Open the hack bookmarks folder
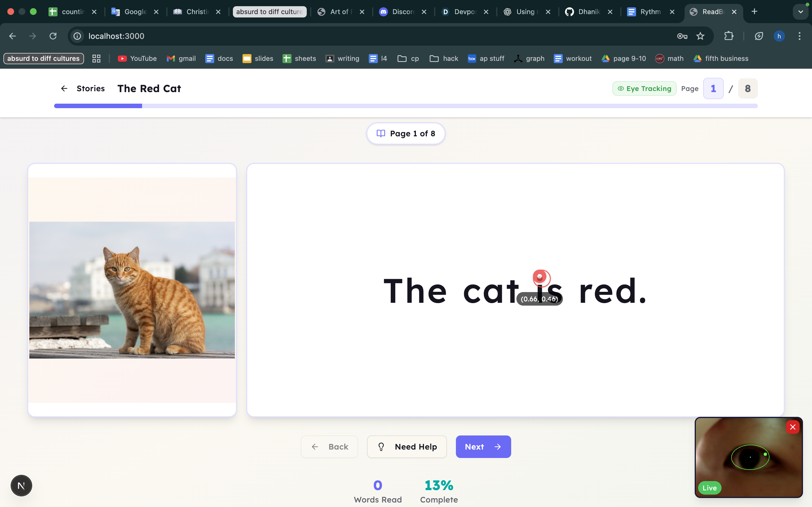The height and width of the screenshot is (507, 812). 443,59
